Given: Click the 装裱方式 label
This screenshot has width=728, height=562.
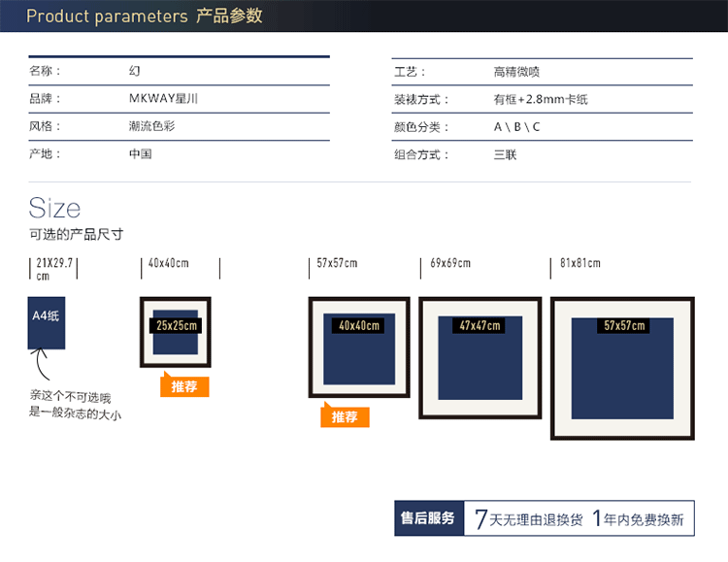Looking at the screenshot, I should point(421,99).
